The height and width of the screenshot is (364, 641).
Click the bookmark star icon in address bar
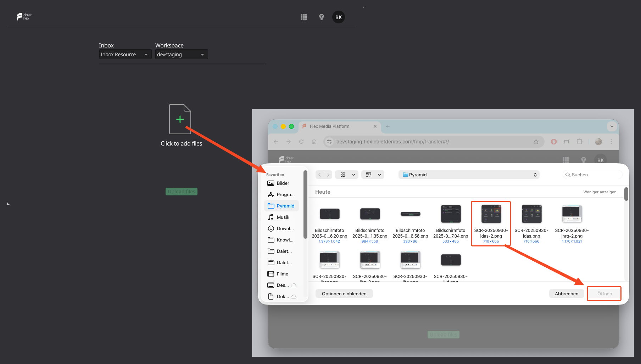point(536,142)
